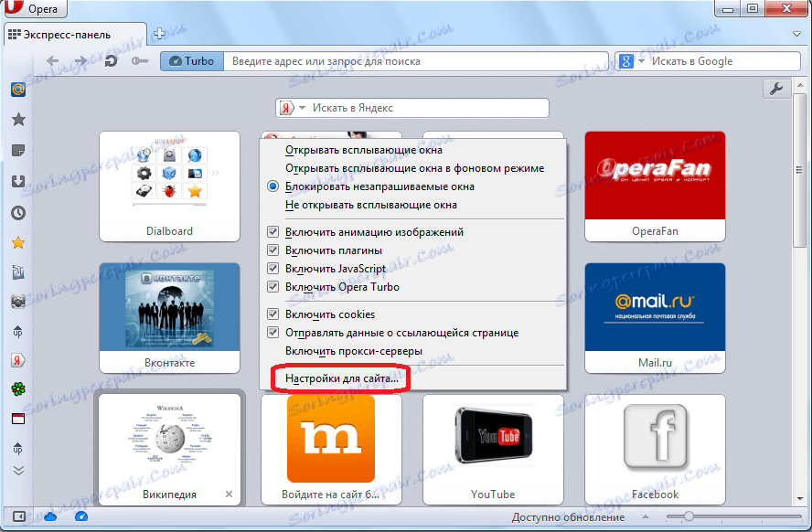The image size is (812, 532).
Task: Open the mail panel icon in sidebar
Action: click(x=18, y=90)
